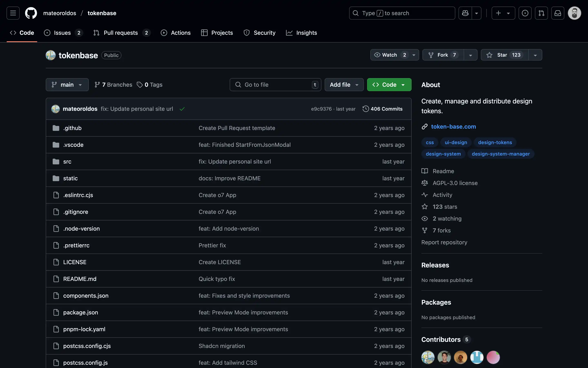The width and height of the screenshot is (588, 368).
Task: Switch to the Code tab
Action: pyautogui.click(x=22, y=33)
